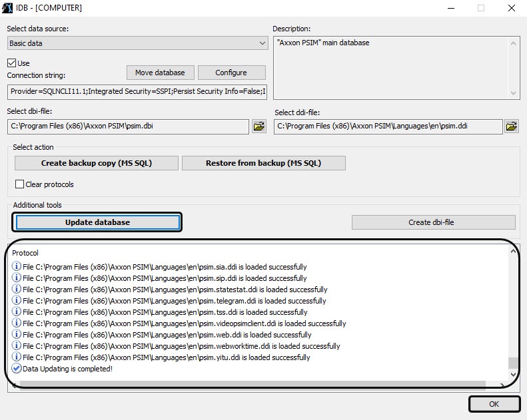This screenshot has width=527, height=420.
Task: Click Description box scroll up arrow
Action: 513,43
